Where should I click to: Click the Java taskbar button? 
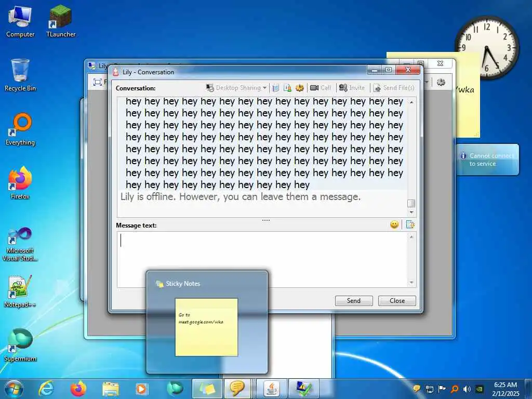pyautogui.click(x=272, y=389)
